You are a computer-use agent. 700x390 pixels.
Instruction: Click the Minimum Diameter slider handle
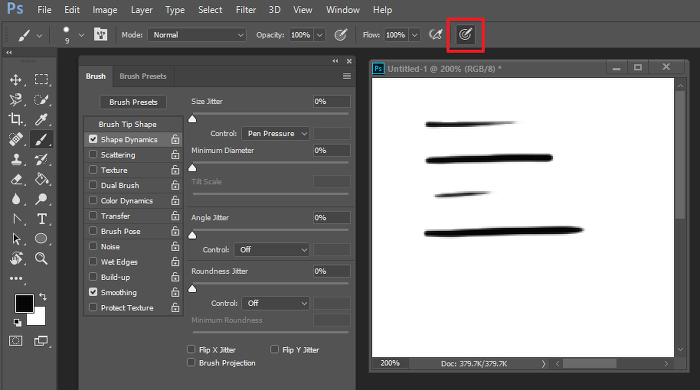click(192, 168)
